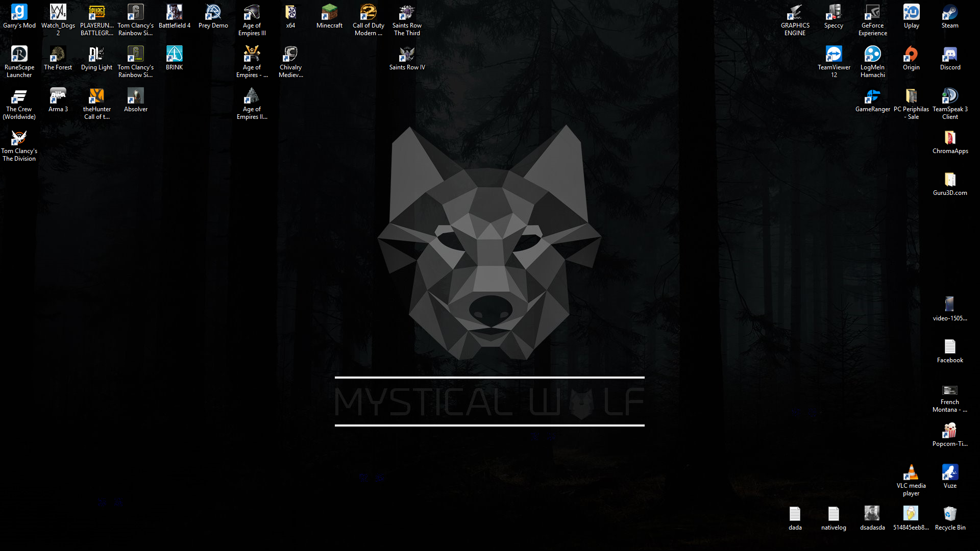Select the TeamSpeak 3 Client icon

click(950, 96)
